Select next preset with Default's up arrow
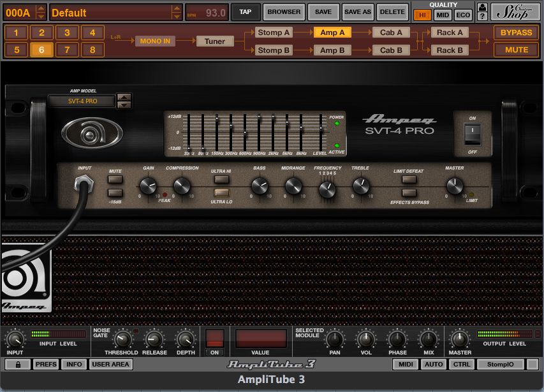The height and width of the screenshot is (392, 544). point(177,8)
